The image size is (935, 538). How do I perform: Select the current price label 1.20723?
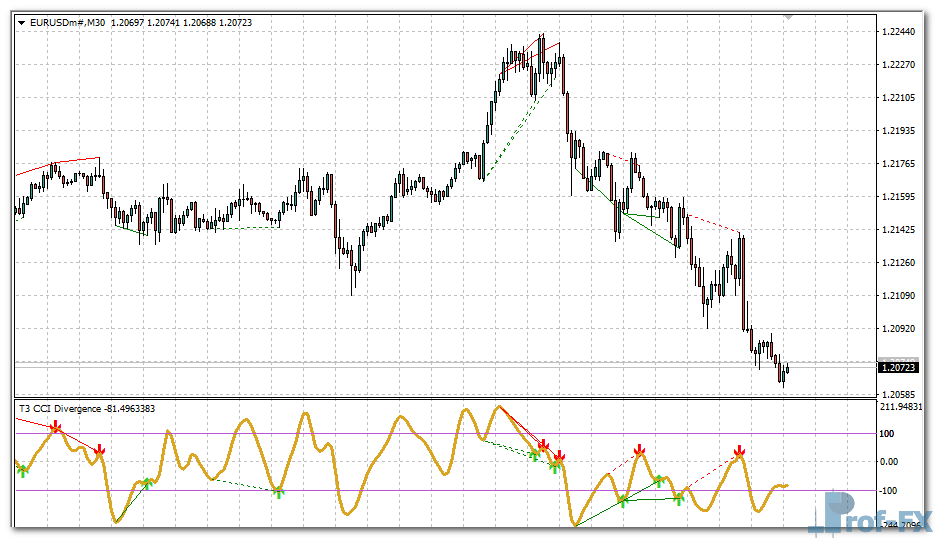pos(902,368)
